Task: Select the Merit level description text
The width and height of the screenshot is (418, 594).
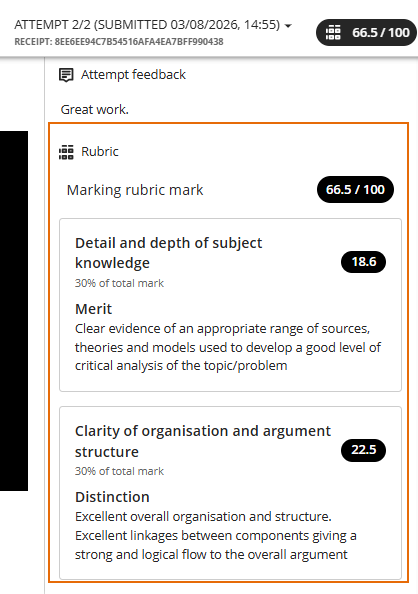Action: tap(227, 347)
